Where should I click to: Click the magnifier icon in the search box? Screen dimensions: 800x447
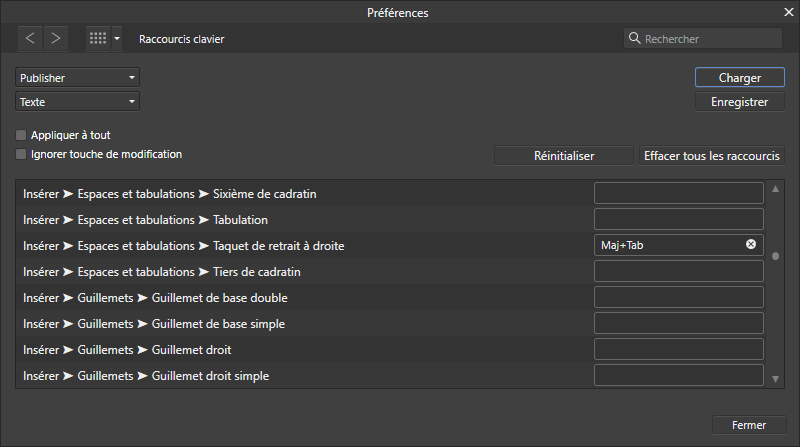[x=634, y=38]
